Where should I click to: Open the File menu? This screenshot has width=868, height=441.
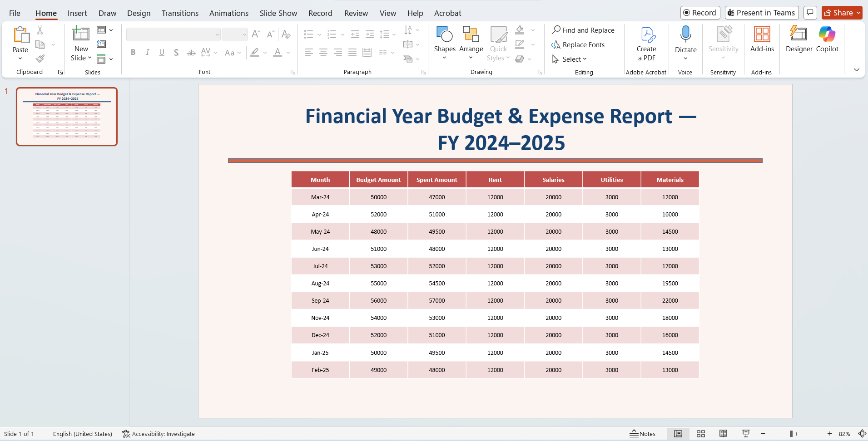pos(15,13)
